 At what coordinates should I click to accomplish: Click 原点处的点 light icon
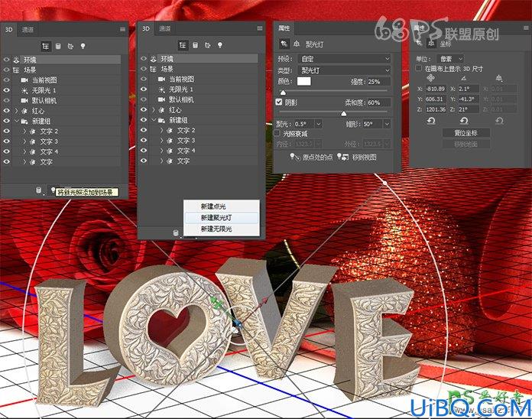295,157
